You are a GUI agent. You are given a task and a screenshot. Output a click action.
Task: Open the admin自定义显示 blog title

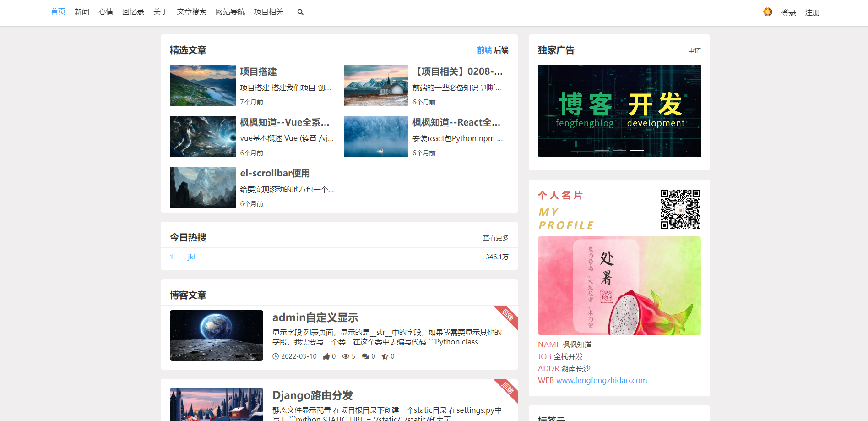[x=315, y=317]
